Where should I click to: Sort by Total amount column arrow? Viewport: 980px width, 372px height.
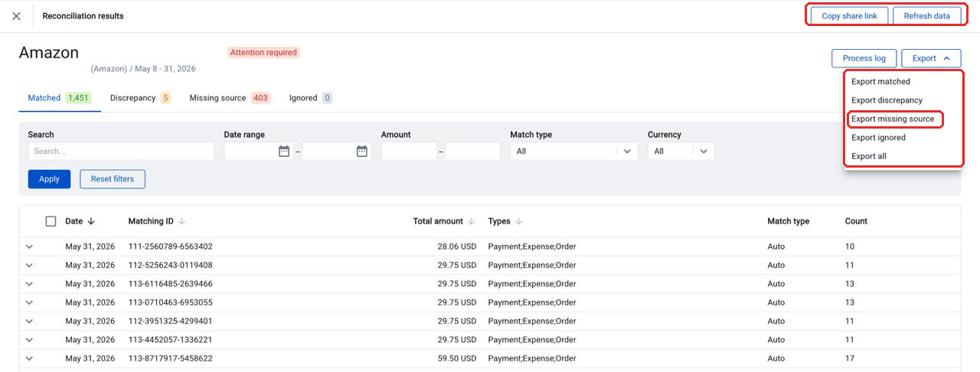(471, 221)
